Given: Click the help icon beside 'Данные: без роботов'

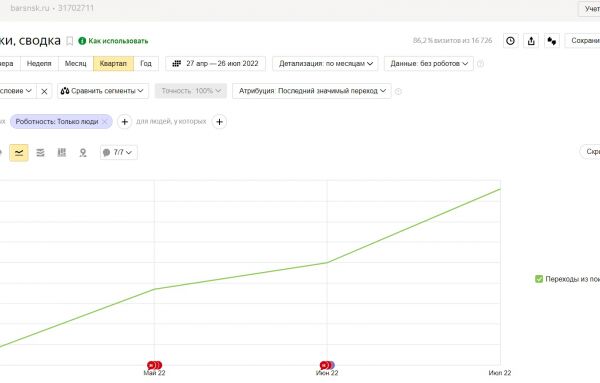Looking at the screenshot, I should click(x=480, y=64).
